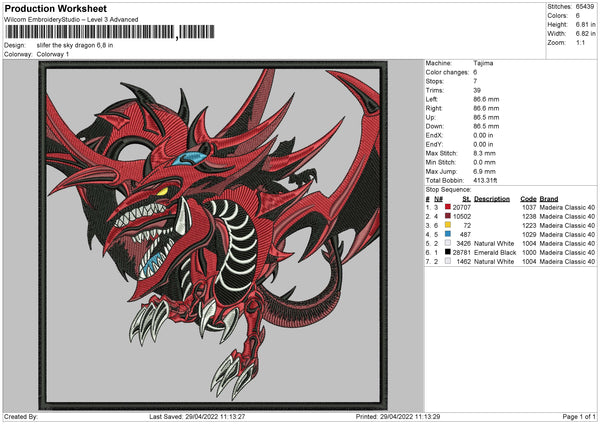Pick the dark red swatch in stop 2
Image resolution: width=600 pixels, height=424 pixels.
(448, 216)
